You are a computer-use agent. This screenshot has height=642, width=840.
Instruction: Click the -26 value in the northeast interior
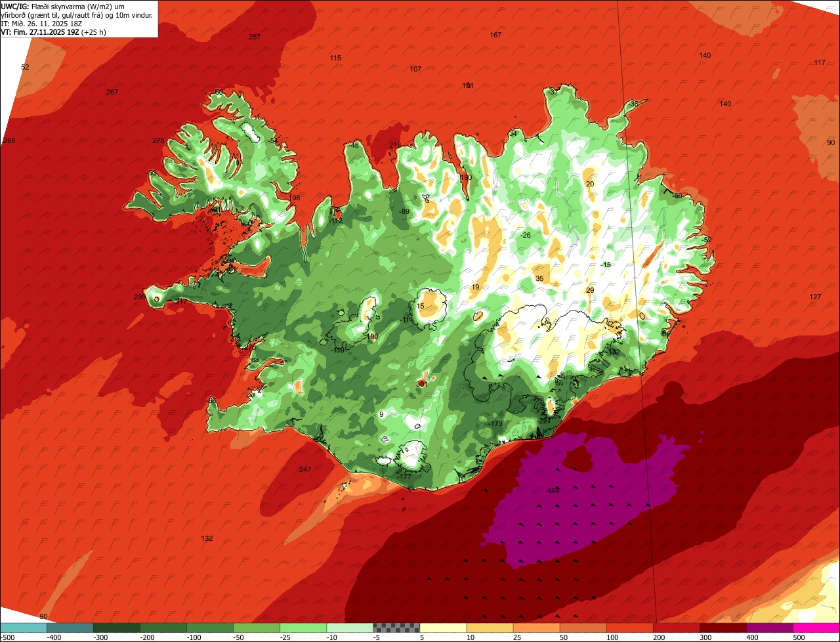point(525,235)
